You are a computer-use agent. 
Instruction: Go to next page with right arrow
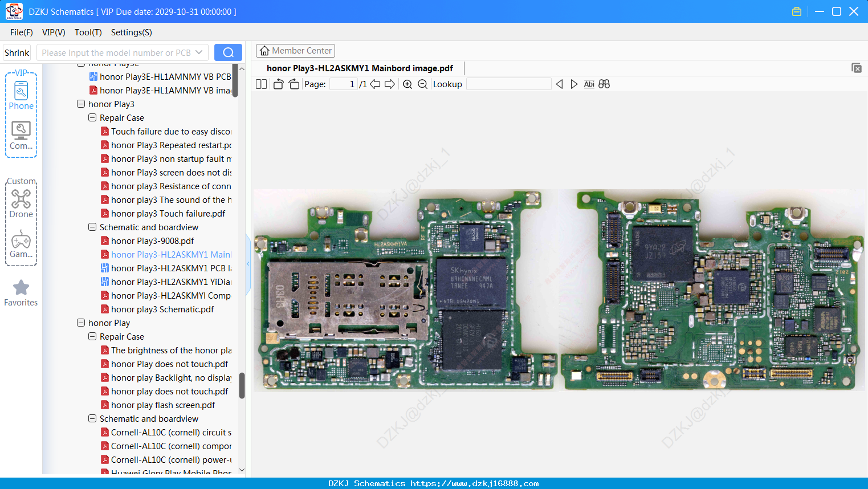pyautogui.click(x=390, y=84)
